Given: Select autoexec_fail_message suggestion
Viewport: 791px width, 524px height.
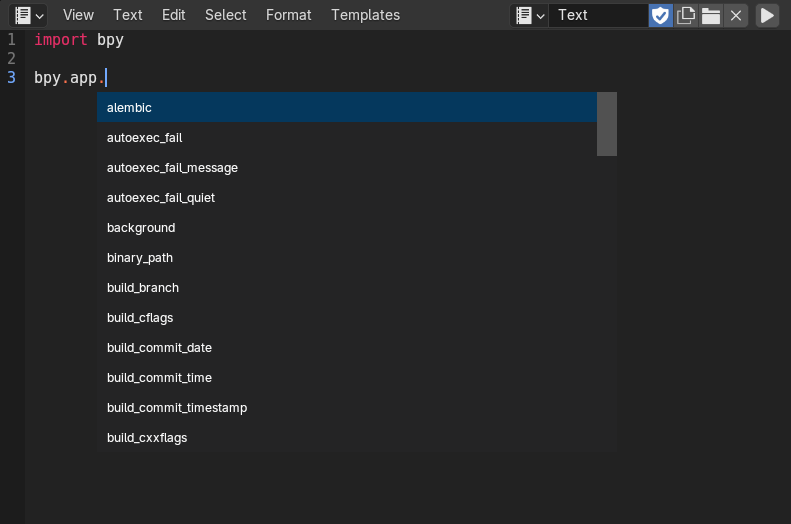Looking at the screenshot, I should [x=347, y=167].
